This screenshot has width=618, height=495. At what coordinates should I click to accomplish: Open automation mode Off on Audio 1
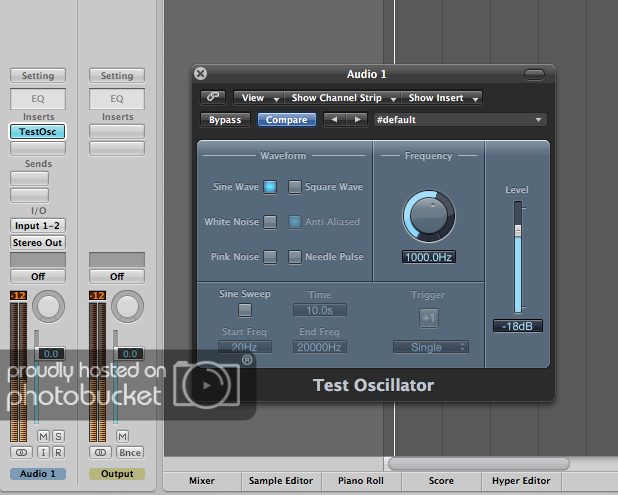pos(38,277)
